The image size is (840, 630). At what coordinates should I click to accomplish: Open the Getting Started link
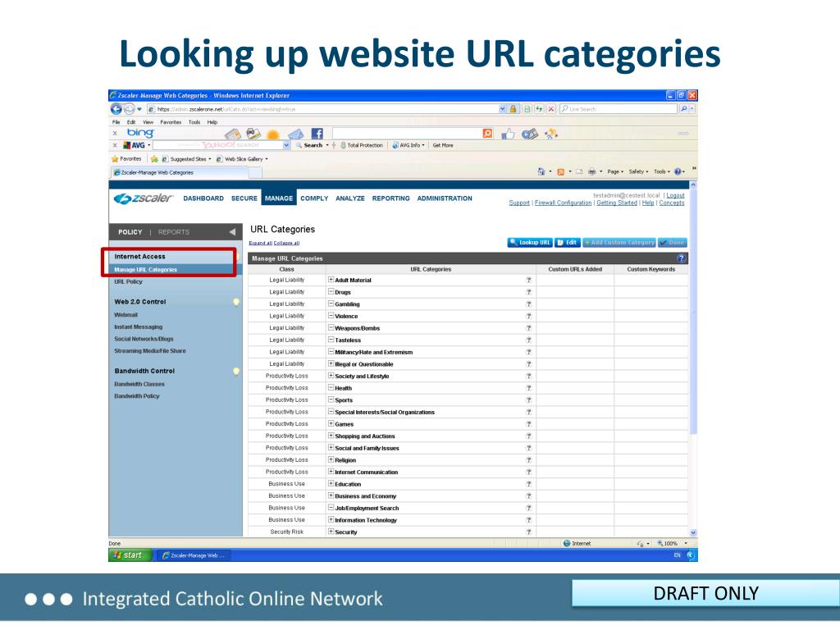(617, 203)
